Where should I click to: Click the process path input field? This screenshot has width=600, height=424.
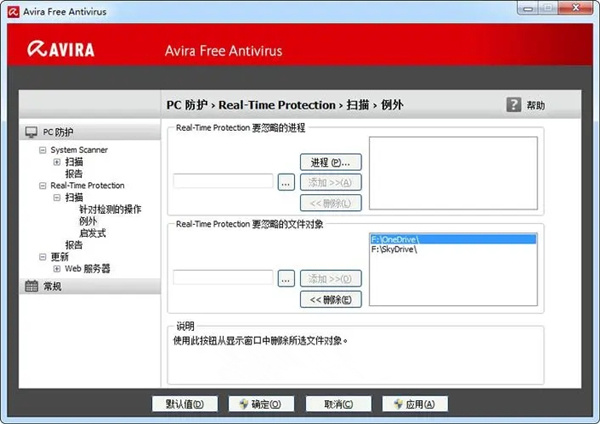coord(223,181)
